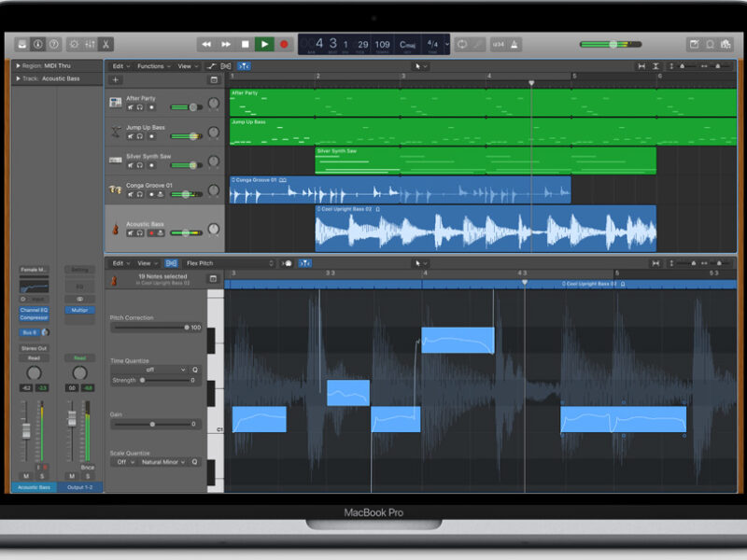Open the Natural Minor scale dropdown
This screenshot has height=560, width=747.
click(161, 462)
